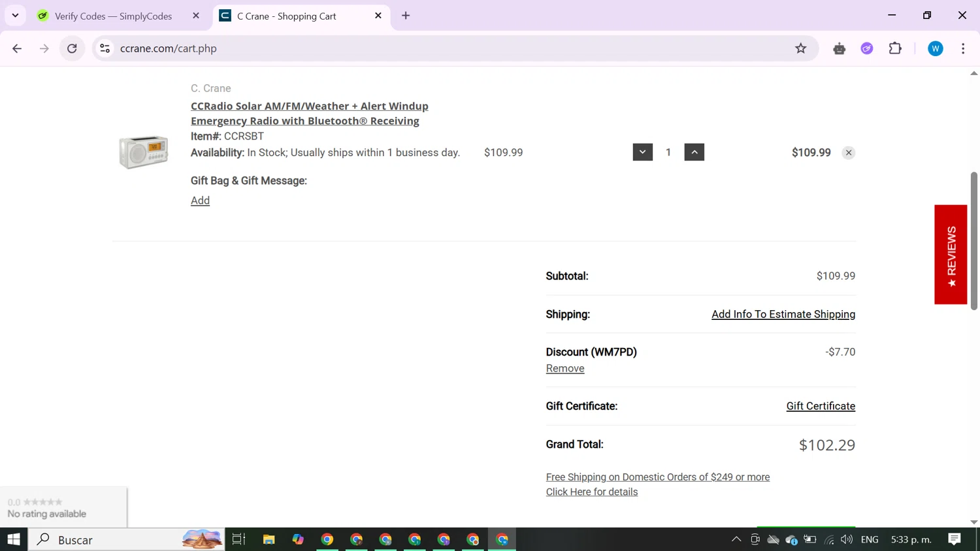Image resolution: width=980 pixels, height=551 pixels.
Task: Open the notification center icon
Action: pyautogui.click(x=955, y=539)
